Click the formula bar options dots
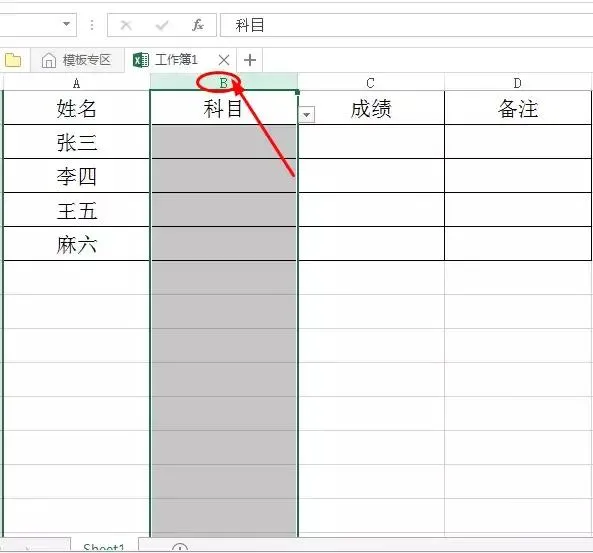The width and height of the screenshot is (593, 553). point(92,25)
